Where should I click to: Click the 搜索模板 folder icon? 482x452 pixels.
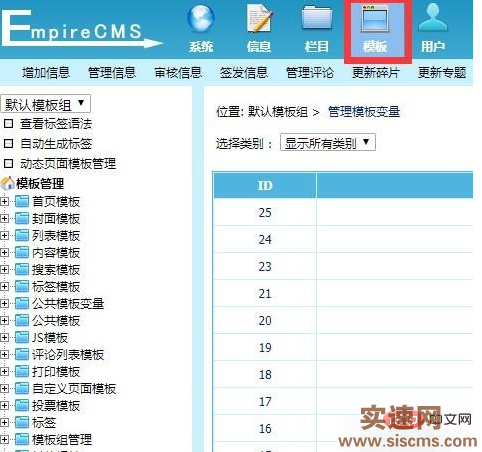(x=22, y=269)
